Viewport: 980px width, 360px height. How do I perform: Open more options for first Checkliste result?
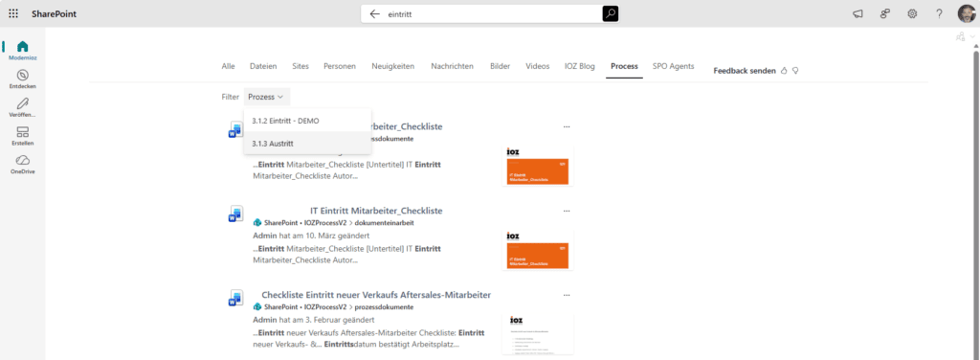(567, 126)
